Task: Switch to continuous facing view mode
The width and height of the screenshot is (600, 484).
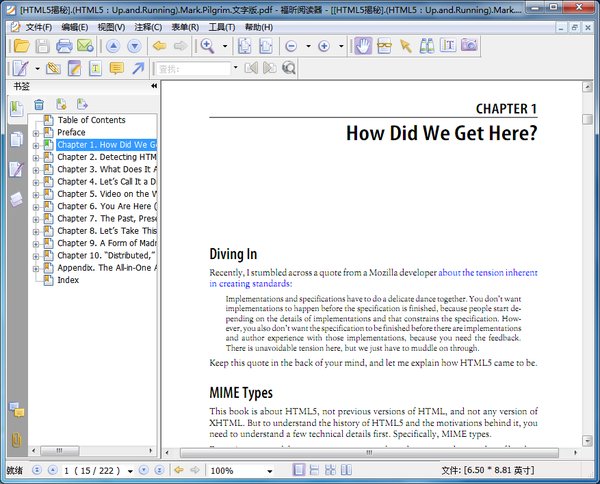Action: tap(330, 470)
